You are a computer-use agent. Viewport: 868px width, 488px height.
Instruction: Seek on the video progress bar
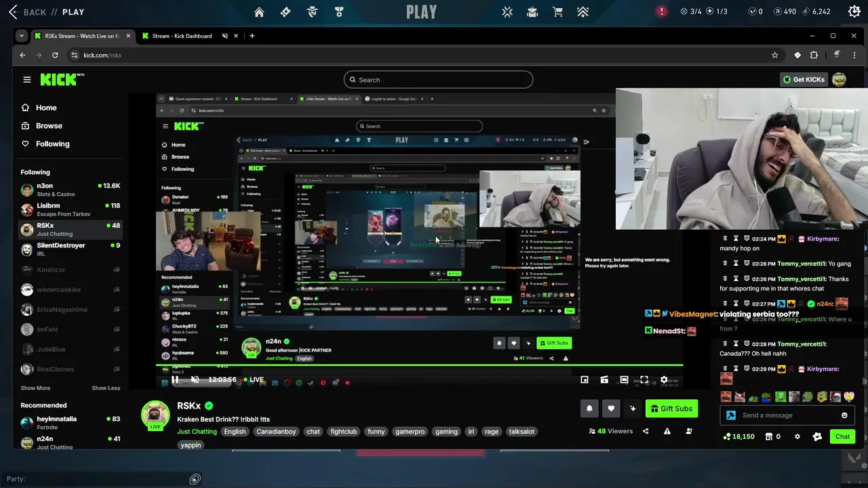[419, 366]
